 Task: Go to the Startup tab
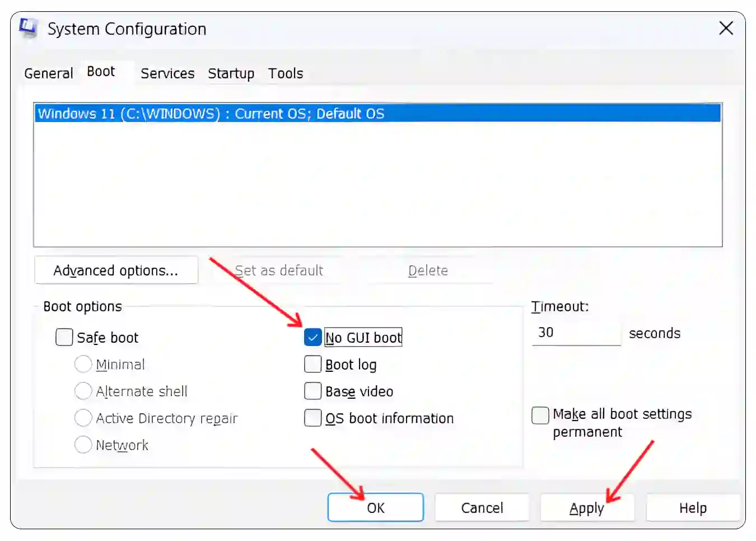231,73
